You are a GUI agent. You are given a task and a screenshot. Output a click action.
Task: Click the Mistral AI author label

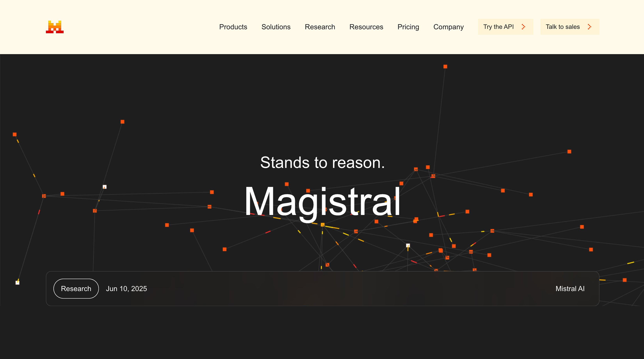coord(570,289)
